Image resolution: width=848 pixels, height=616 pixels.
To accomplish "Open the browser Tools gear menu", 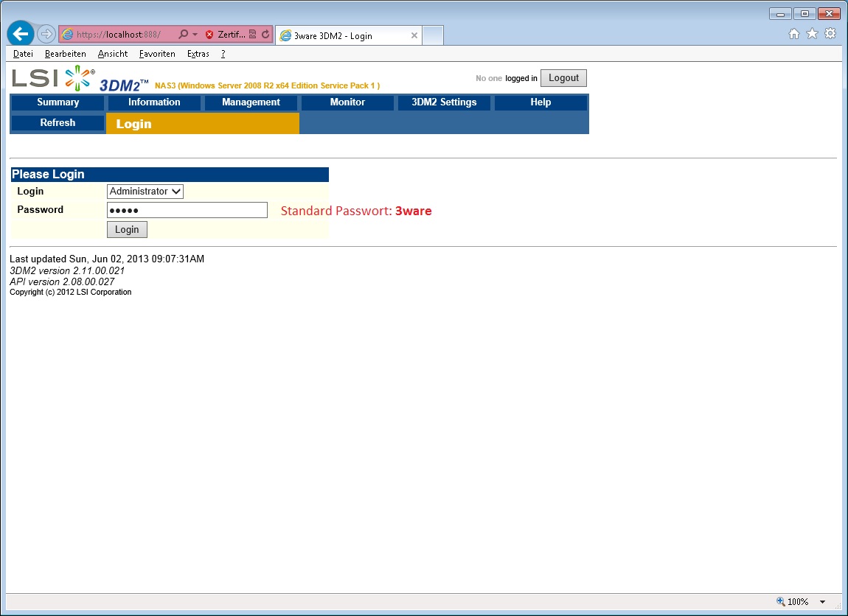I will point(830,34).
